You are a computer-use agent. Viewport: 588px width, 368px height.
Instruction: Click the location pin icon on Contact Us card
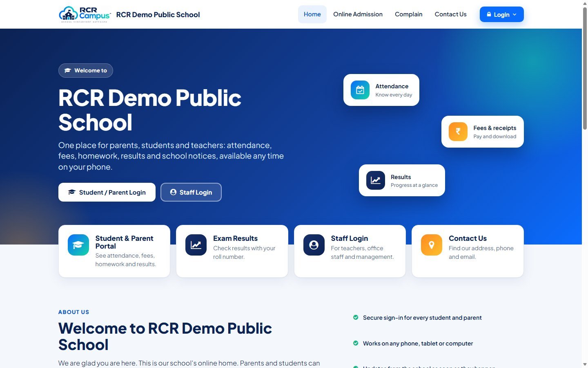pos(432,245)
